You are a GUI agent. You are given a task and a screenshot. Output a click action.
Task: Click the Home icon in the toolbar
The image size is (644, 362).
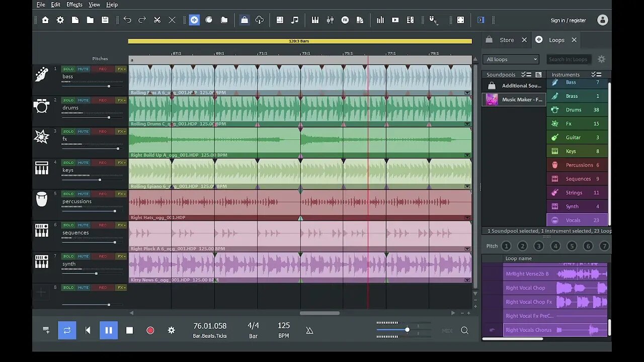[45, 20]
